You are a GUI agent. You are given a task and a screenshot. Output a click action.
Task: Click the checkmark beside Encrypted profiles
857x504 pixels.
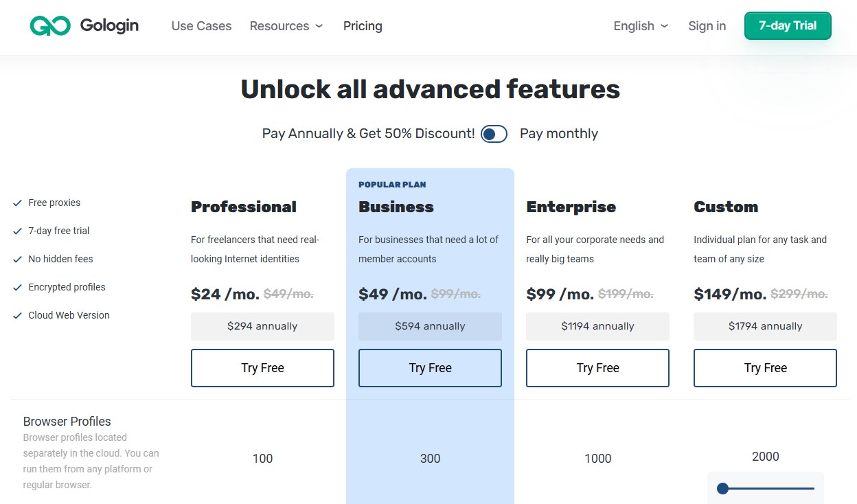point(17,287)
